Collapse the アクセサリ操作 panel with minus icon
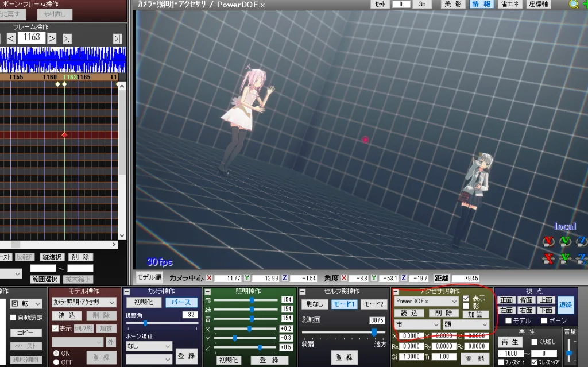The image size is (588, 367). tap(396, 292)
